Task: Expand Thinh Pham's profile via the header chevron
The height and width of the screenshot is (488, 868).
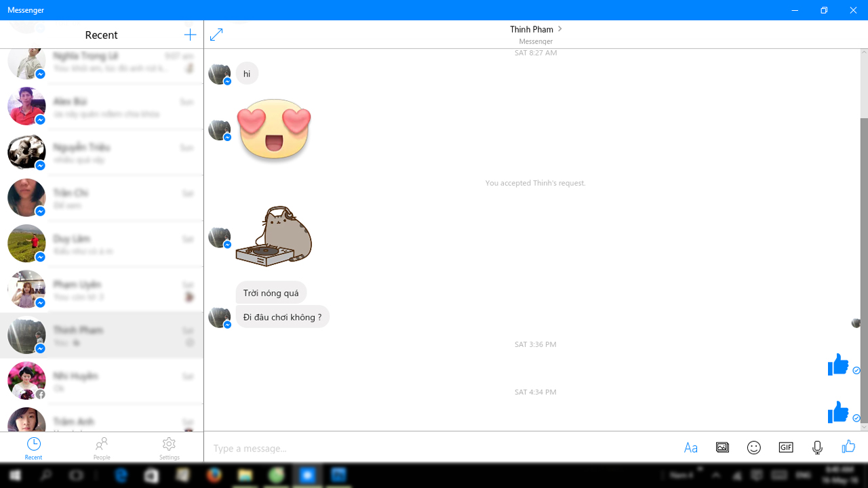Action: pyautogui.click(x=559, y=29)
